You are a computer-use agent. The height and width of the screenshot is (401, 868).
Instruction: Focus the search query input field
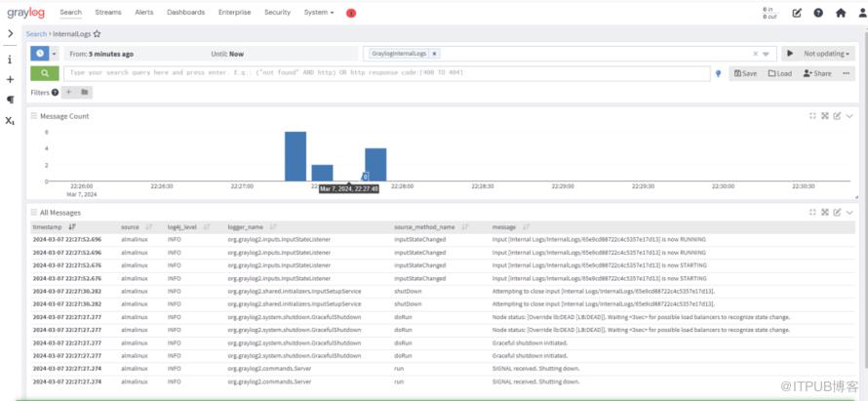385,73
